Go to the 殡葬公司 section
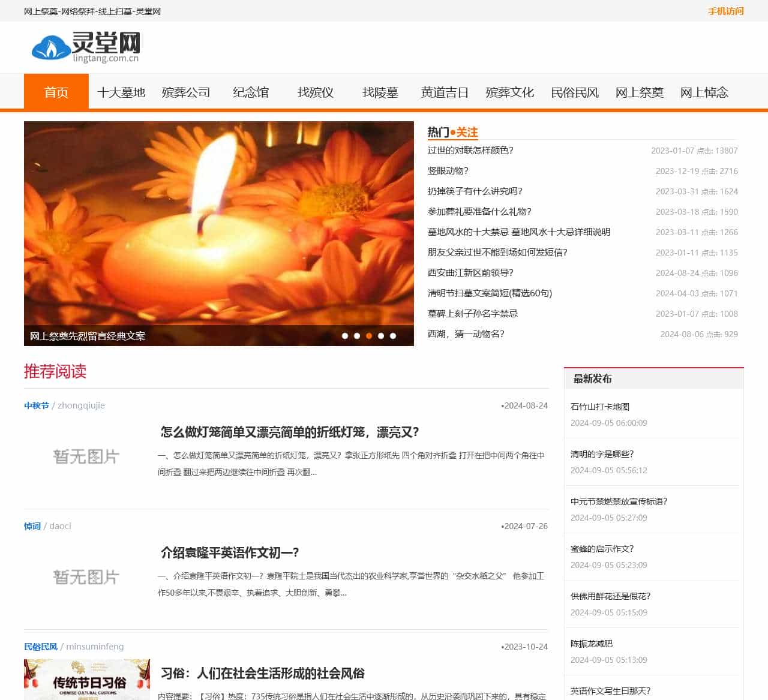The height and width of the screenshot is (700, 768). [x=186, y=92]
